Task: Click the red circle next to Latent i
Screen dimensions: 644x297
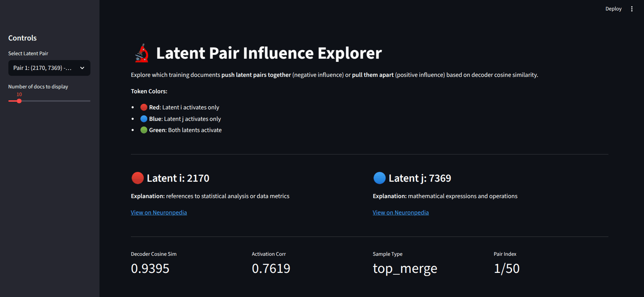Action: coord(138,178)
